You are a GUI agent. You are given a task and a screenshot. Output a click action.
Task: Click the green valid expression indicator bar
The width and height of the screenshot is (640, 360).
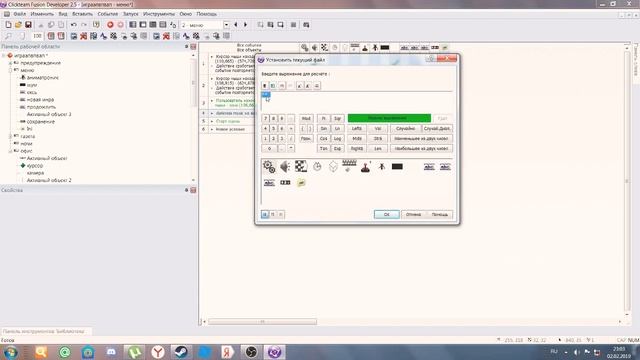click(389, 118)
